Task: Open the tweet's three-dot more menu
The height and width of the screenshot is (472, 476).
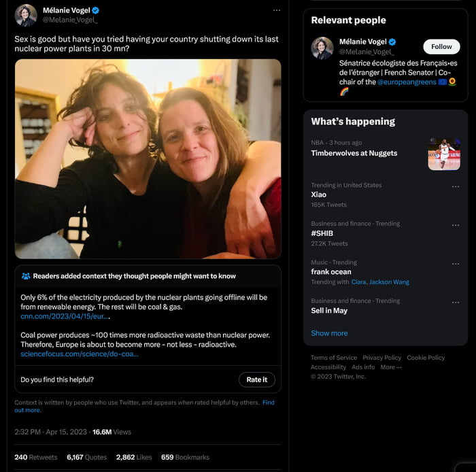Action: (277, 11)
